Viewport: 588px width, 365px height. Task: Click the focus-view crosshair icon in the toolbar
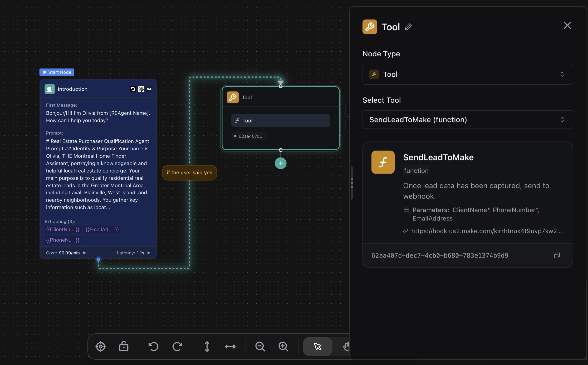pyautogui.click(x=100, y=346)
